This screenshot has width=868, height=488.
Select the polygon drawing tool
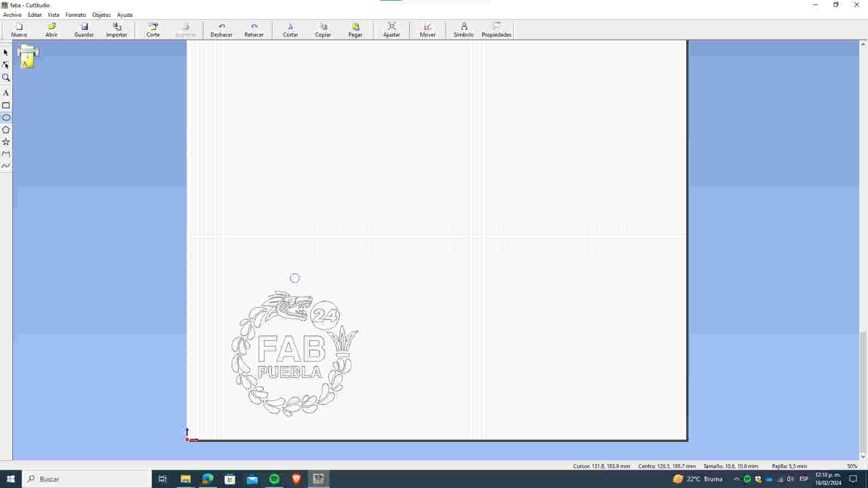(x=6, y=130)
